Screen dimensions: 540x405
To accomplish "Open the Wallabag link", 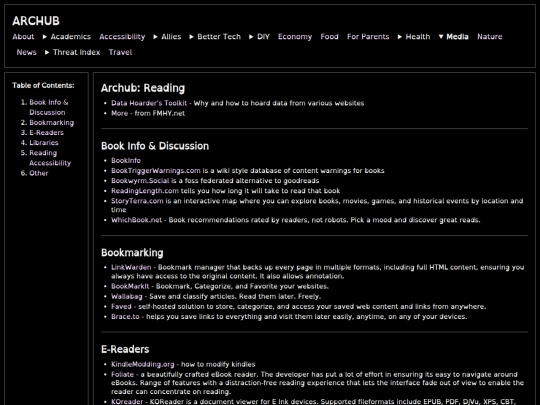I will click(x=127, y=297).
